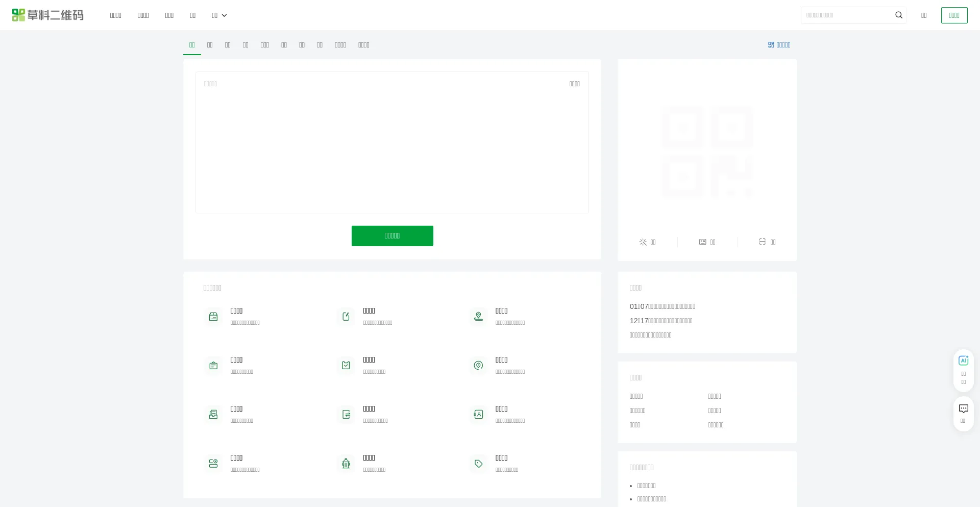This screenshot has width=980, height=507.
Task: Click the sparkle beautify icon under QR preview
Action: (643, 242)
